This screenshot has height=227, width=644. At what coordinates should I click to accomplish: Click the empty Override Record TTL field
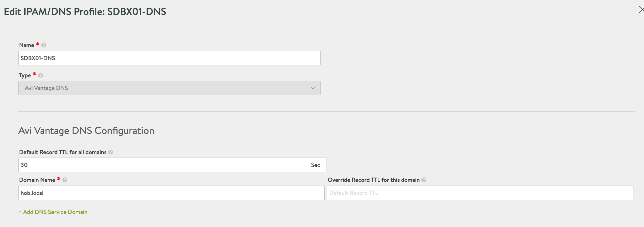click(480, 193)
